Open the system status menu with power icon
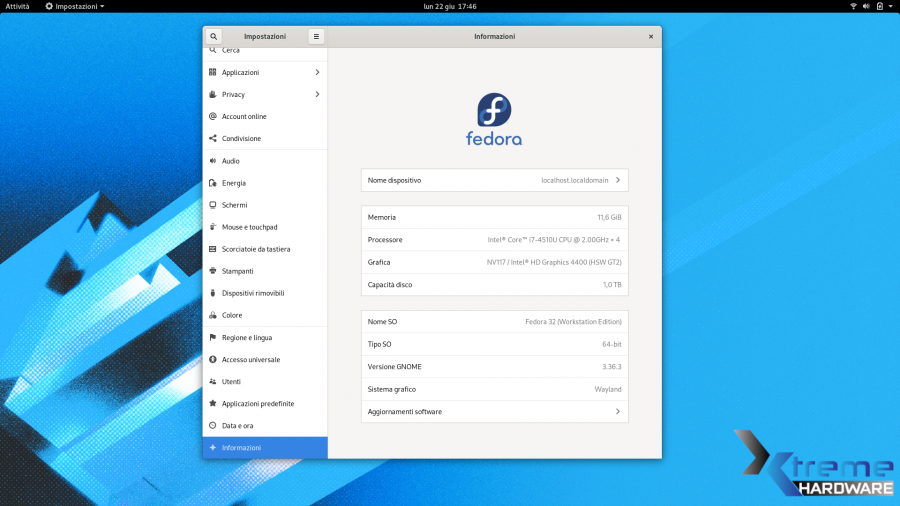Image resolution: width=900 pixels, height=506 pixels. [x=878, y=6]
